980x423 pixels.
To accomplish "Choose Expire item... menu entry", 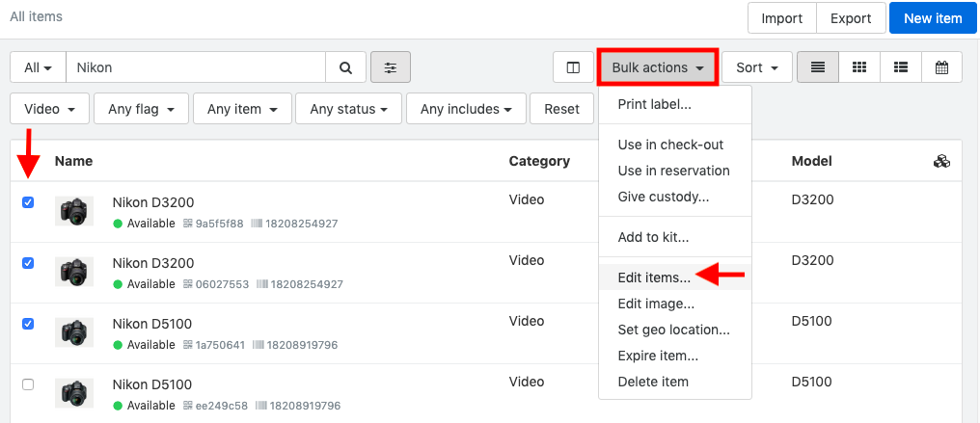I will pyautogui.click(x=675, y=357).
